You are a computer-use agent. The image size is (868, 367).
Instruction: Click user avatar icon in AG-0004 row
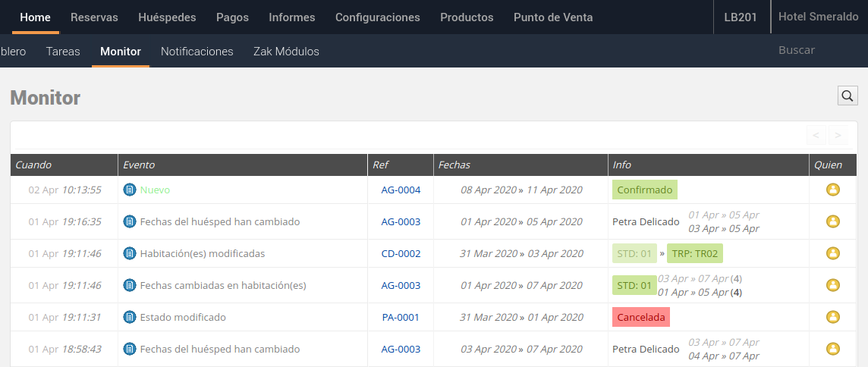[832, 190]
